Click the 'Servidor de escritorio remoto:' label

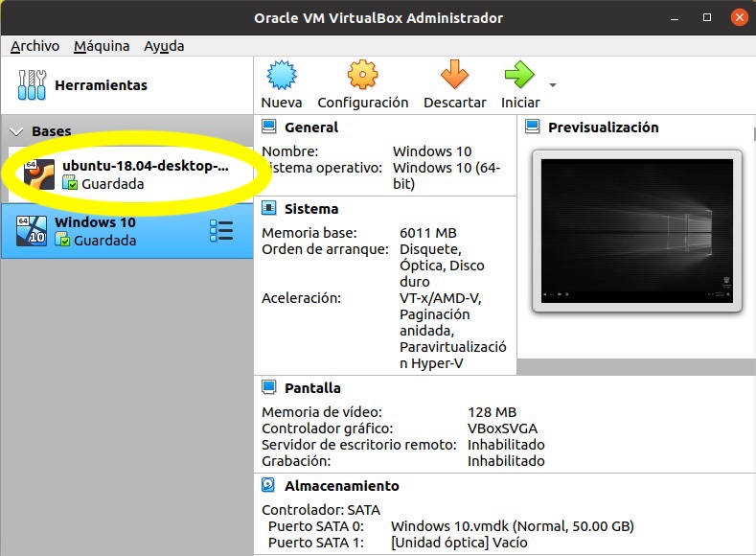point(358,445)
